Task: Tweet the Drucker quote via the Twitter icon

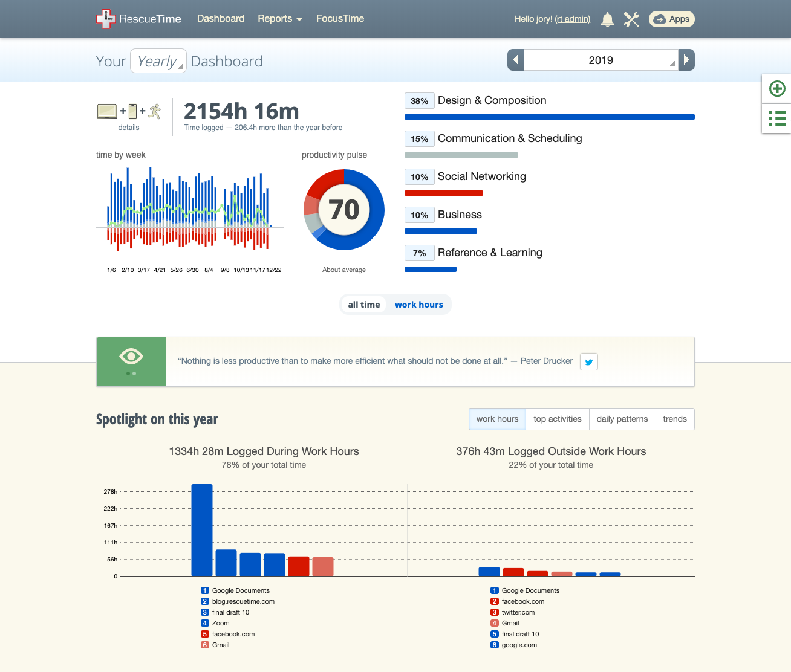Action: pyautogui.click(x=588, y=361)
